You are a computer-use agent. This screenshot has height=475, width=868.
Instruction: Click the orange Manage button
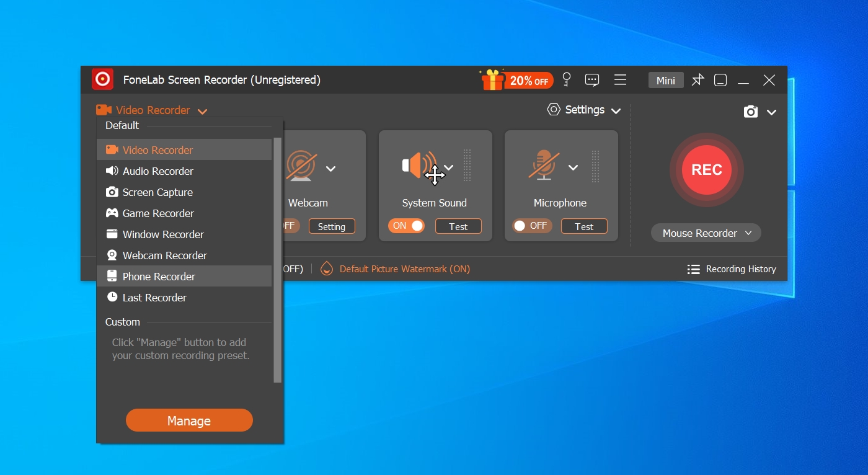click(x=189, y=420)
